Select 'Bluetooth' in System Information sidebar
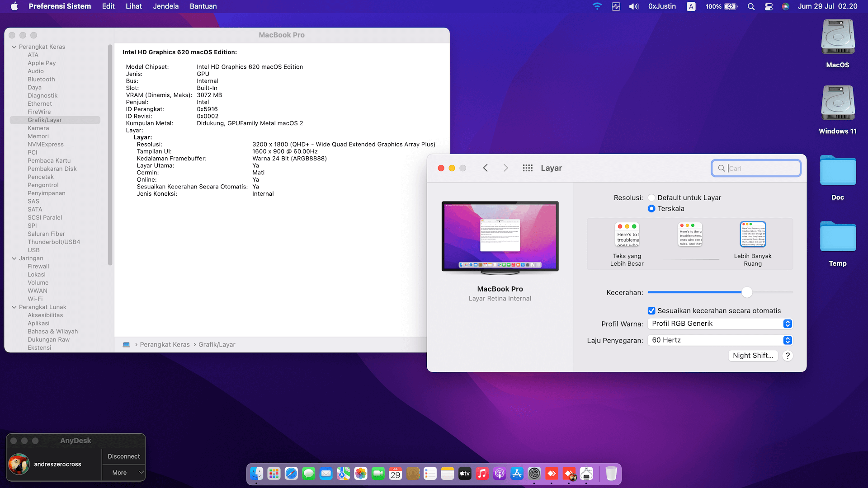The width and height of the screenshot is (868, 488). coord(41,80)
